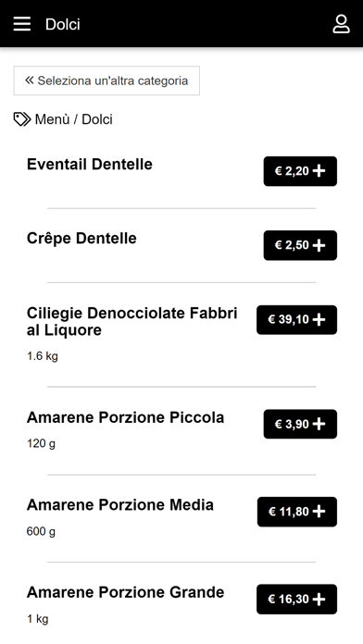Open Ciliegie Denocciolate Fabbri al Liquore details

click(132, 322)
